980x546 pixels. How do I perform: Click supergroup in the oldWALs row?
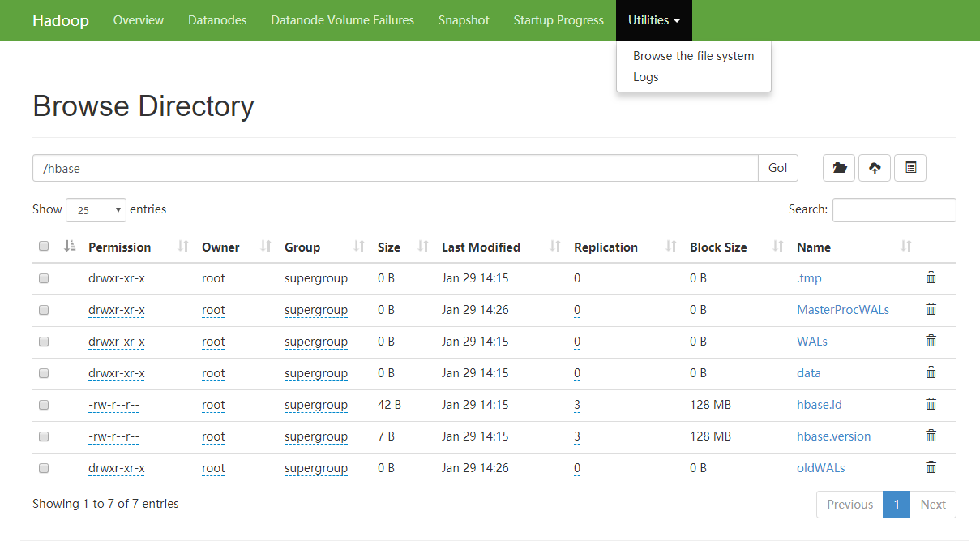click(316, 468)
